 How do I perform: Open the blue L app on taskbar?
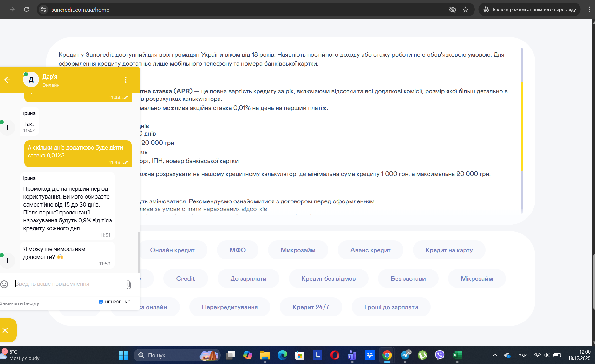click(317, 355)
